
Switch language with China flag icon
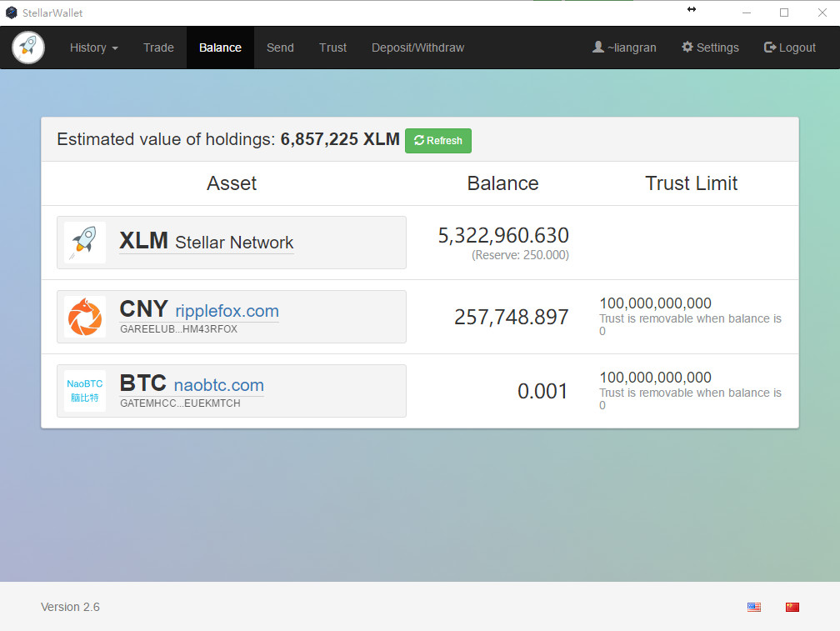[x=792, y=607]
